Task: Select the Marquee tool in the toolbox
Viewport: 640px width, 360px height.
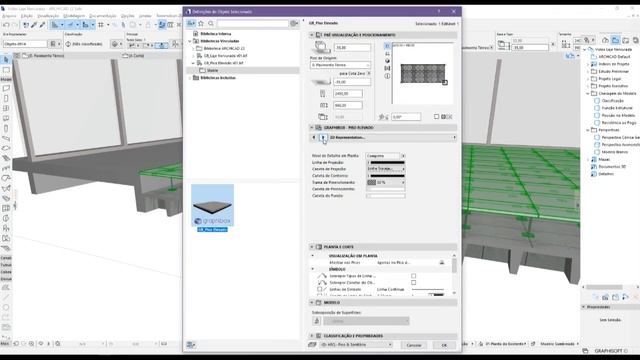Action: pyautogui.click(x=6, y=70)
